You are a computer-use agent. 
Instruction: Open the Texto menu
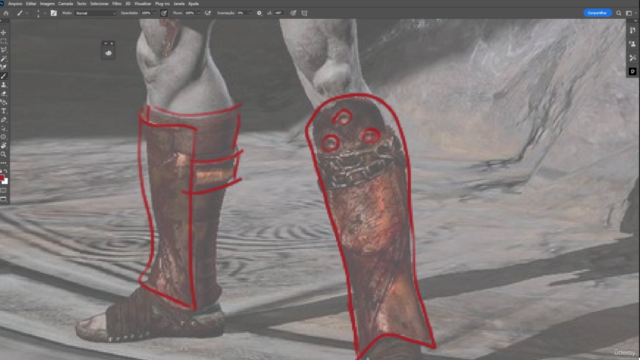tap(82, 4)
